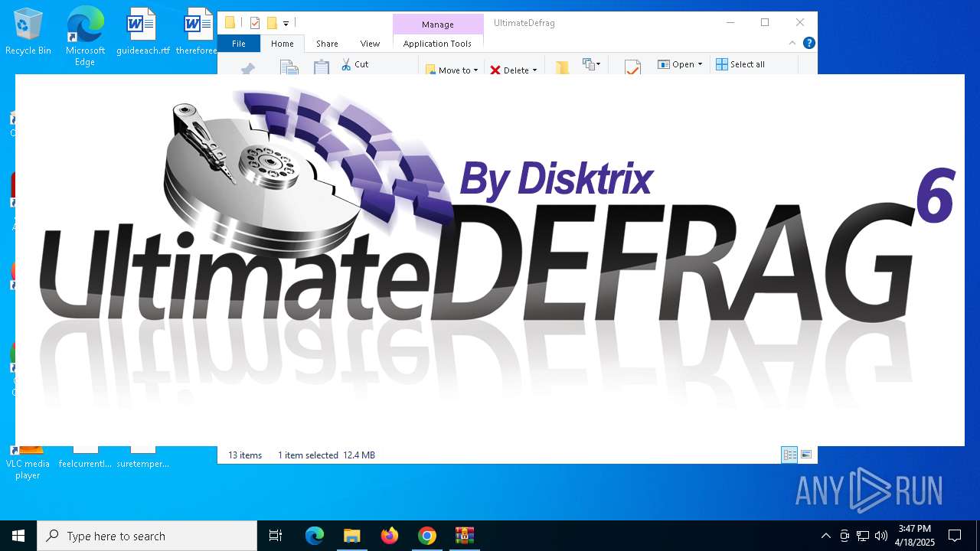Switch to the View ribbon tab

[x=370, y=44]
